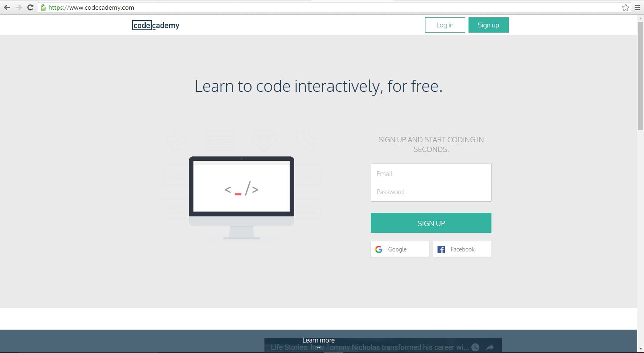This screenshot has height=353, width=644.
Task: Click the green padlock security icon
Action: tap(43, 7)
